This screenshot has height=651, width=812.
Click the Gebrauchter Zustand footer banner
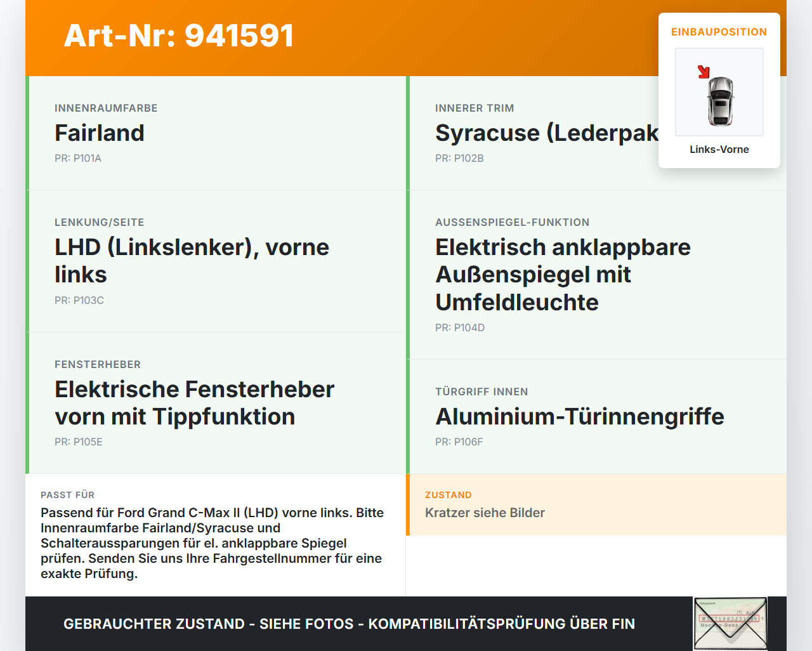tap(349, 624)
